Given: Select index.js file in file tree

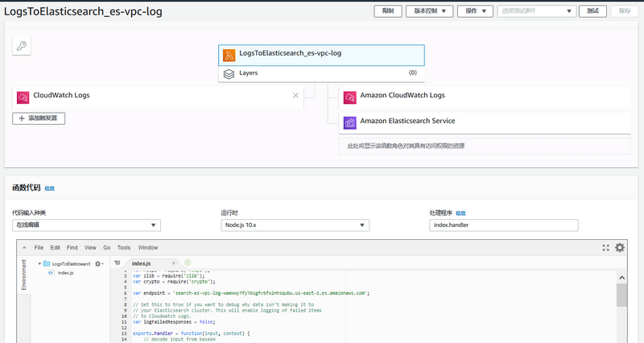Looking at the screenshot, I should [65, 273].
